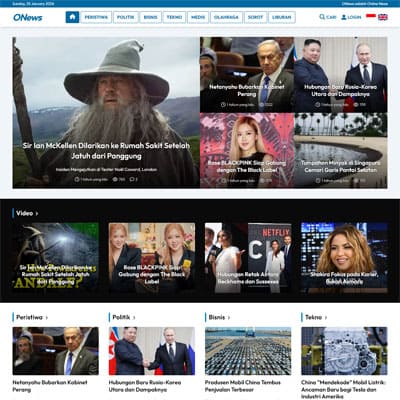Open the Bisnis menu tab
The image size is (400, 400).
click(x=150, y=17)
